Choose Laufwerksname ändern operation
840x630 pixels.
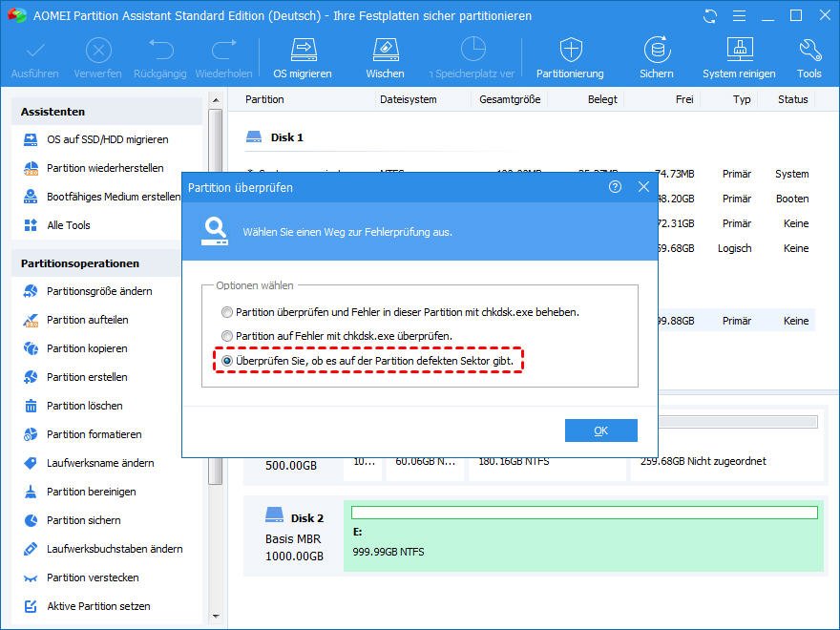coord(89,463)
